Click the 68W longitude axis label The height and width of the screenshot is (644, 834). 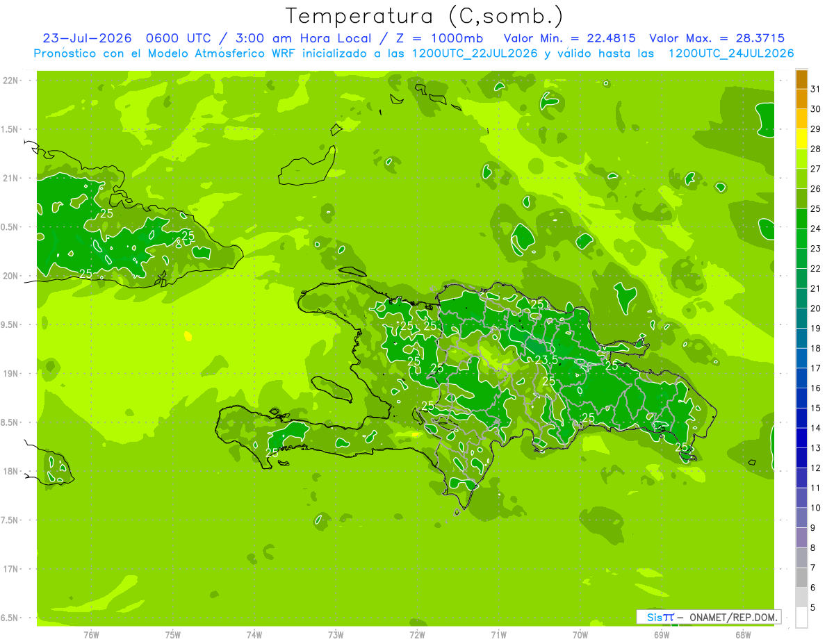click(743, 634)
